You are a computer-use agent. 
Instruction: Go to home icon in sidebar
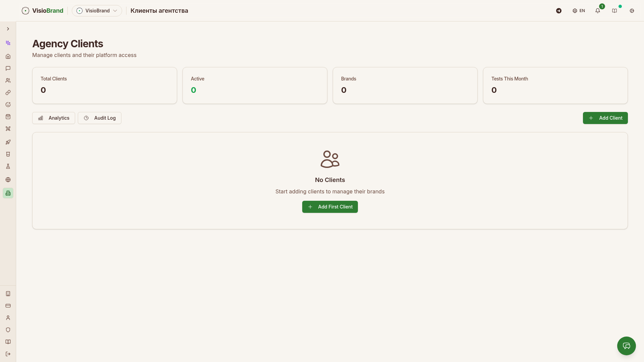click(8, 56)
